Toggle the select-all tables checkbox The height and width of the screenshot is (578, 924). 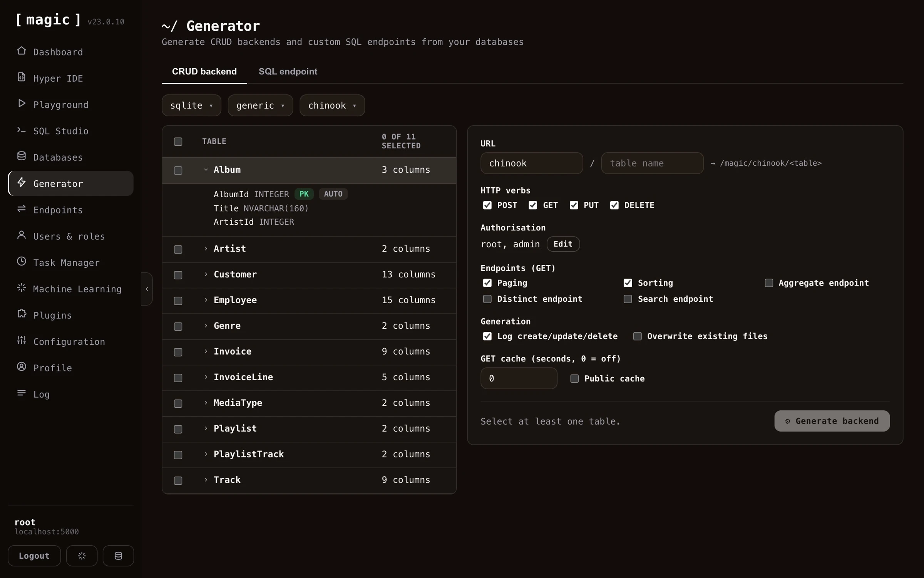[178, 141]
